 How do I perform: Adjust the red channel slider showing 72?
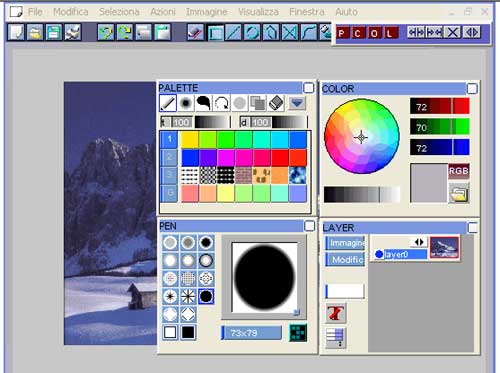(x=440, y=106)
